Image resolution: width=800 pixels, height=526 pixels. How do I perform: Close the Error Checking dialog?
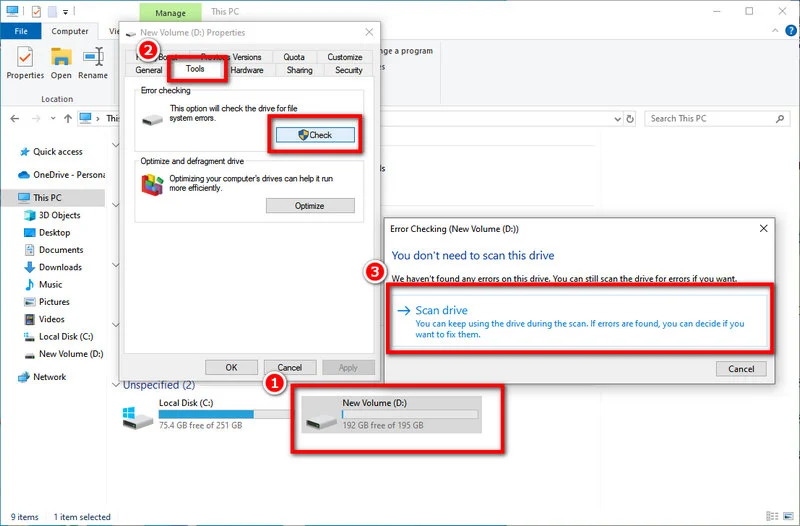(x=763, y=229)
